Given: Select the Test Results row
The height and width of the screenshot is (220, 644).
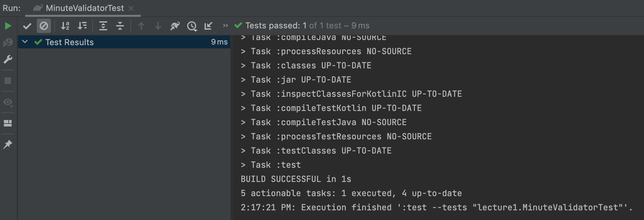Looking at the screenshot, I should click(x=124, y=42).
